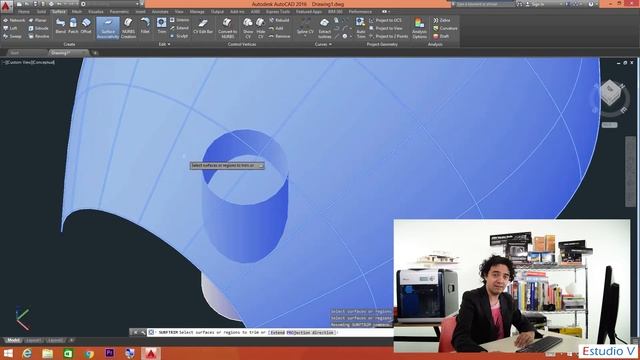The image size is (640, 360).
Task: Open Premiere Pro from the taskbar
Action: coord(109,353)
